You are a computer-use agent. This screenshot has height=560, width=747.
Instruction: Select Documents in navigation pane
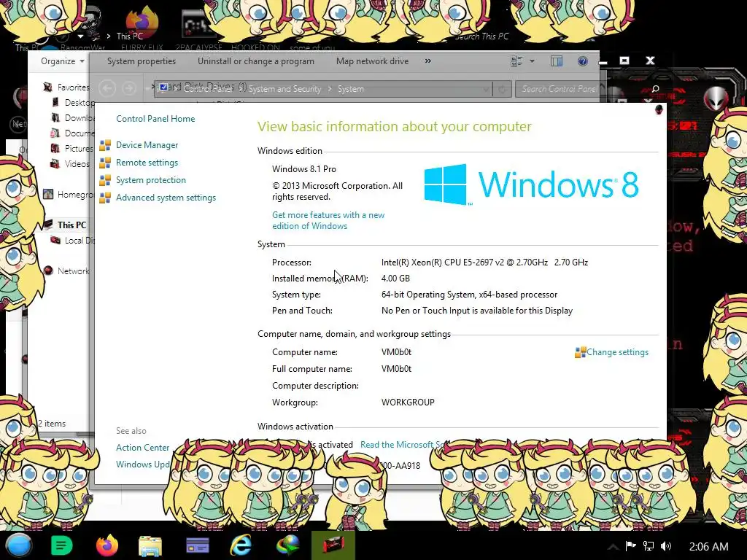pyautogui.click(x=79, y=133)
